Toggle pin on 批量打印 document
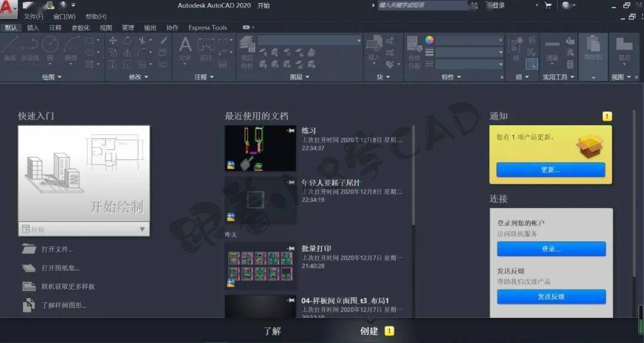 tap(291, 248)
